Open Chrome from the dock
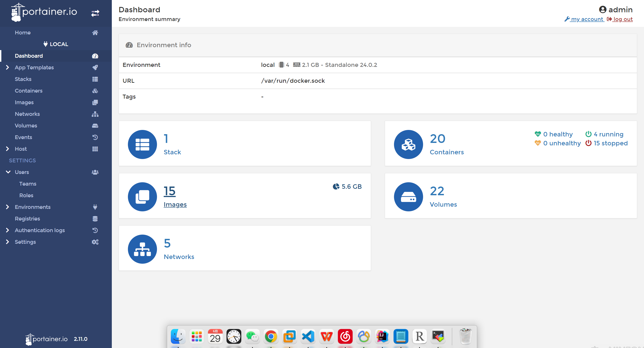The image size is (644, 348). pos(271,336)
